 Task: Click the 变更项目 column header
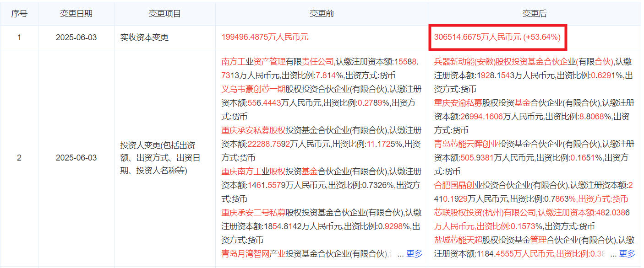pos(165,14)
